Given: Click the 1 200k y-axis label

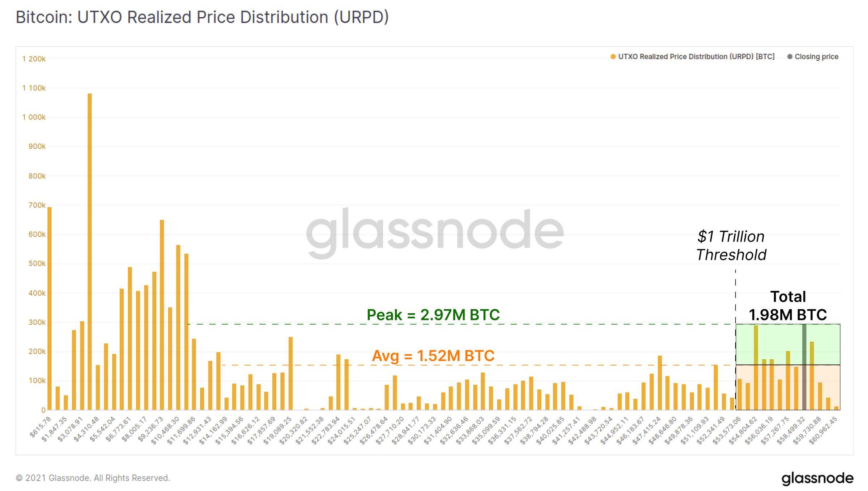Looking at the screenshot, I should [34, 59].
